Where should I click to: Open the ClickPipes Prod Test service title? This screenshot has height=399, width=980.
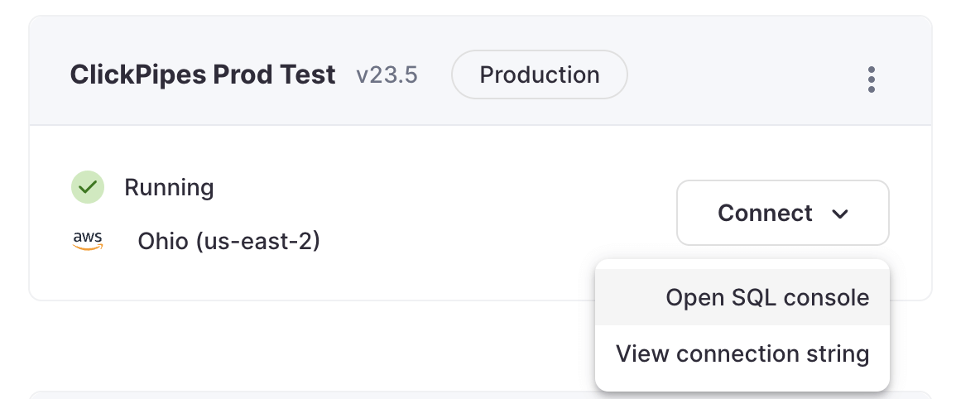203,75
